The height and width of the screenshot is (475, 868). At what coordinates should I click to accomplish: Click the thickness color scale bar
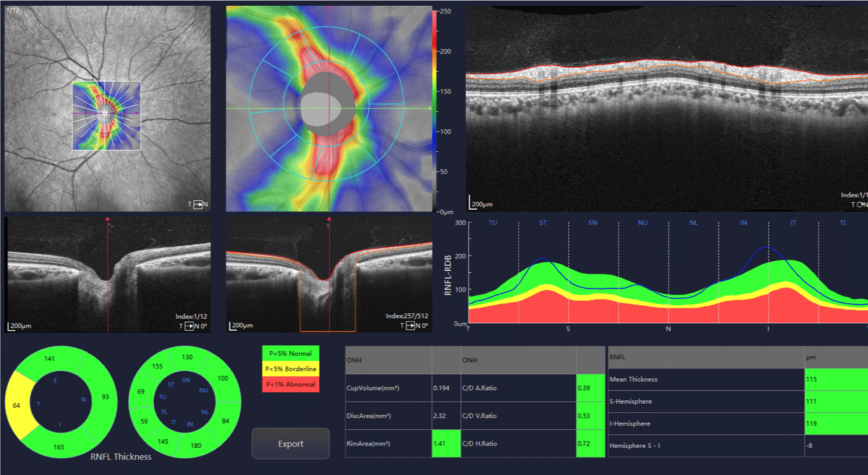pos(435,110)
